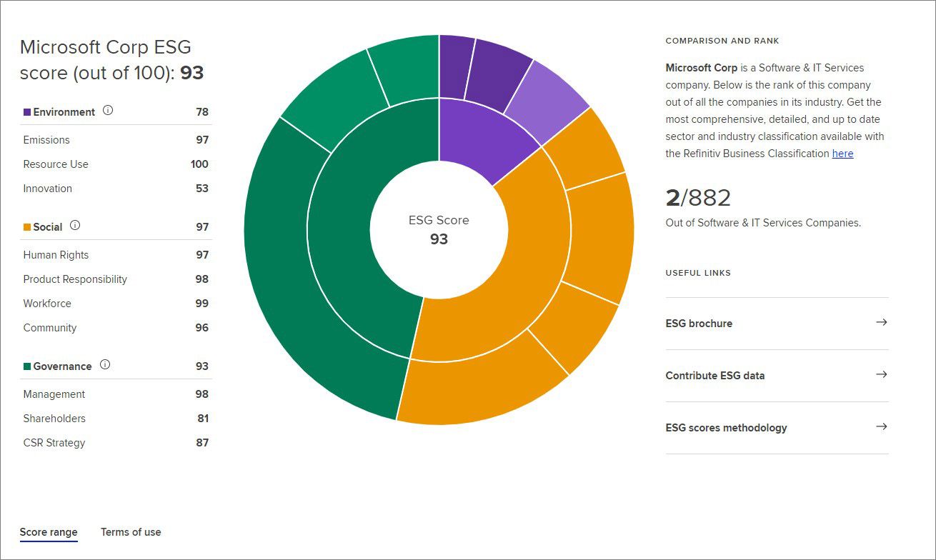Click the info icon next to Environment
The image size is (936, 560).
click(x=108, y=111)
